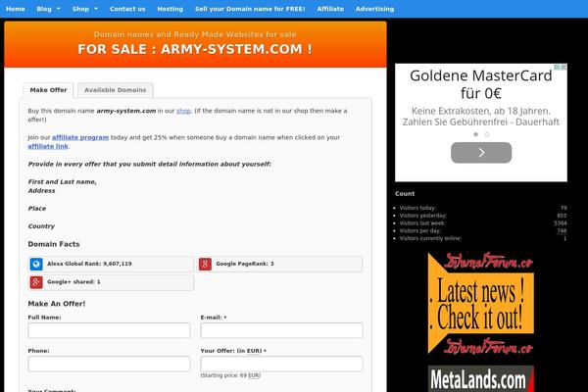Click the Domain Facts heading

54,244
